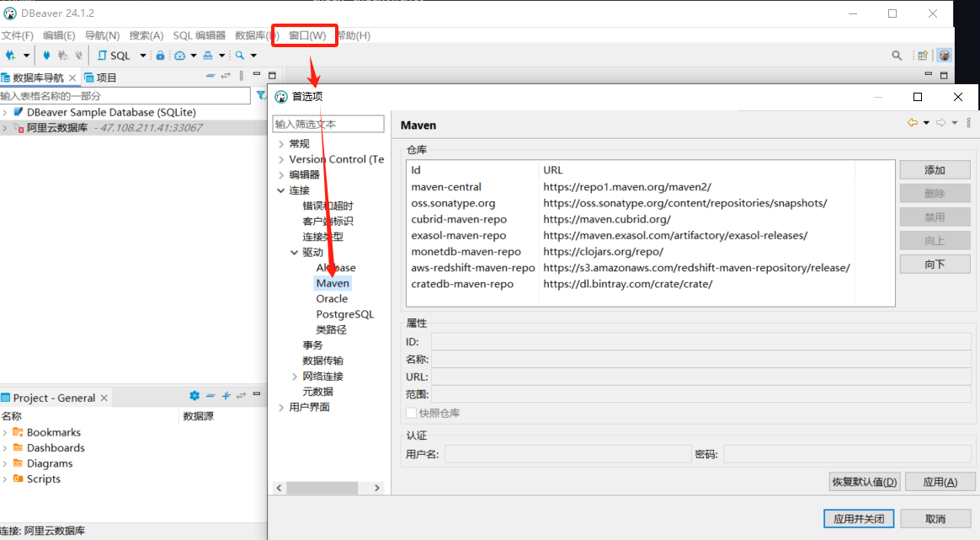Click the 恢复默认值(D) button

click(865, 482)
